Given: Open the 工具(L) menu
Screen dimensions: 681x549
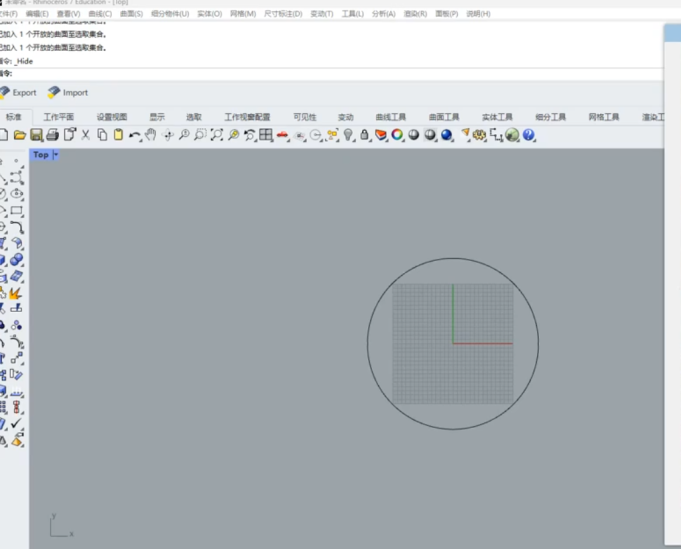Looking at the screenshot, I should (352, 14).
